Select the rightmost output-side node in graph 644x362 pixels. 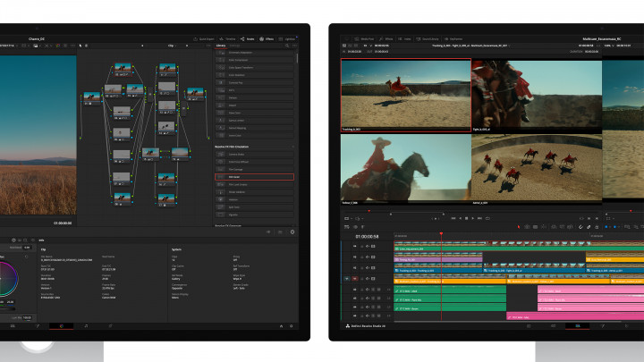[x=195, y=94]
